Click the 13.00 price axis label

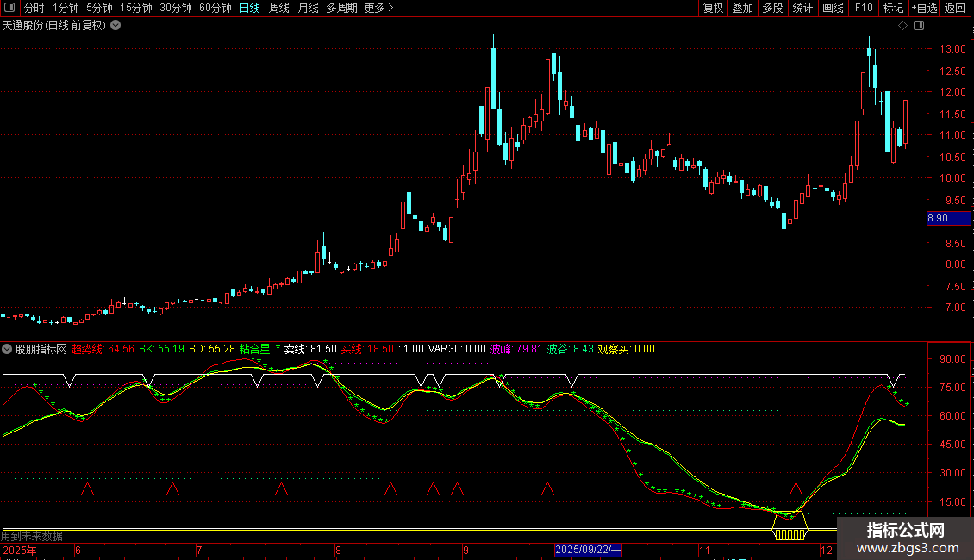click(952, 49)
